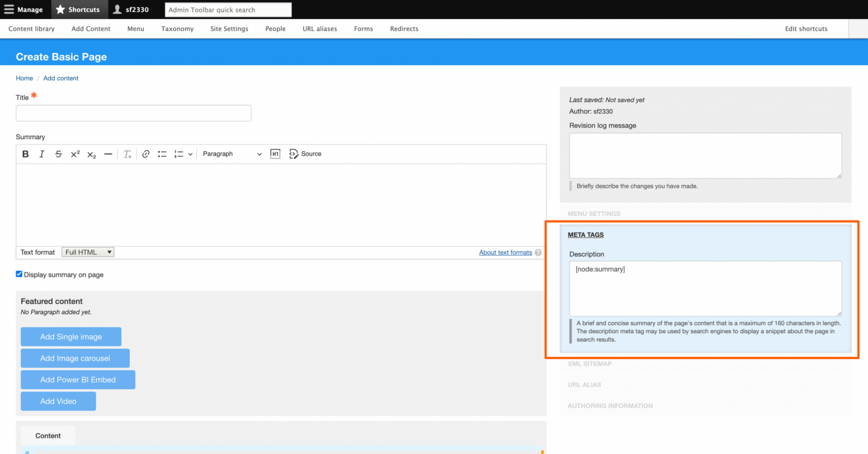Screen dimensions: 868x454
Task: Collapse the Meta Tags section
Action: point(585,235)
